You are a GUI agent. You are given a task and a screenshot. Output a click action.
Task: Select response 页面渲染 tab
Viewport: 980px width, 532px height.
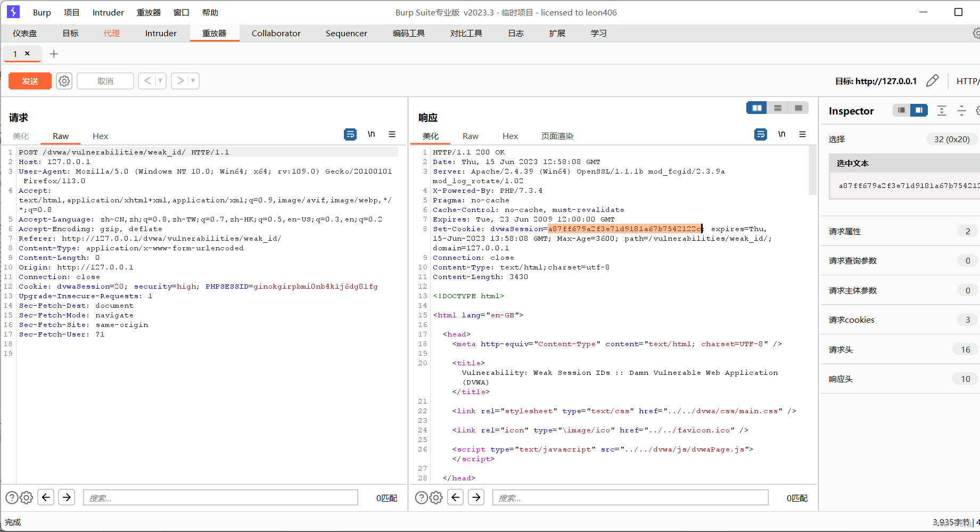click(x=557, y=136)
